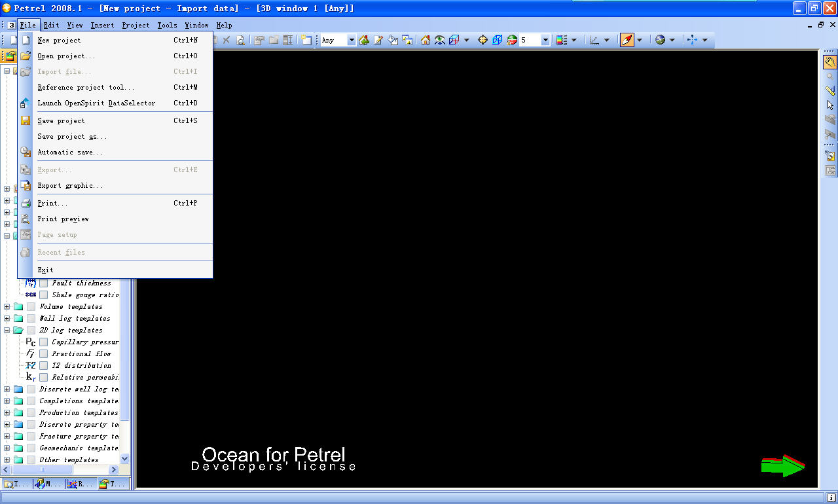Click the new window icon with yellow star
The image size is (838, 504).
click(306, 40)
